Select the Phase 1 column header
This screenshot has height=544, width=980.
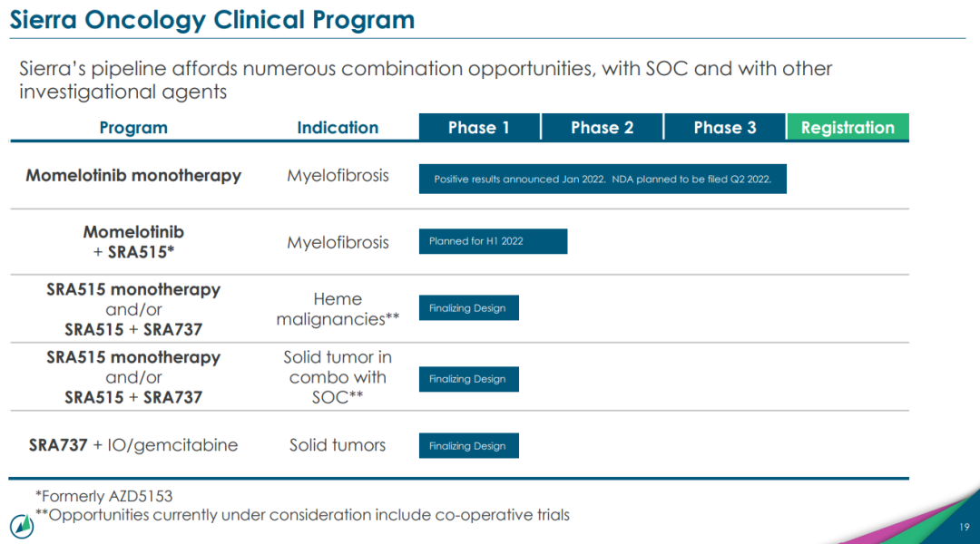click(x=479, y=128)
